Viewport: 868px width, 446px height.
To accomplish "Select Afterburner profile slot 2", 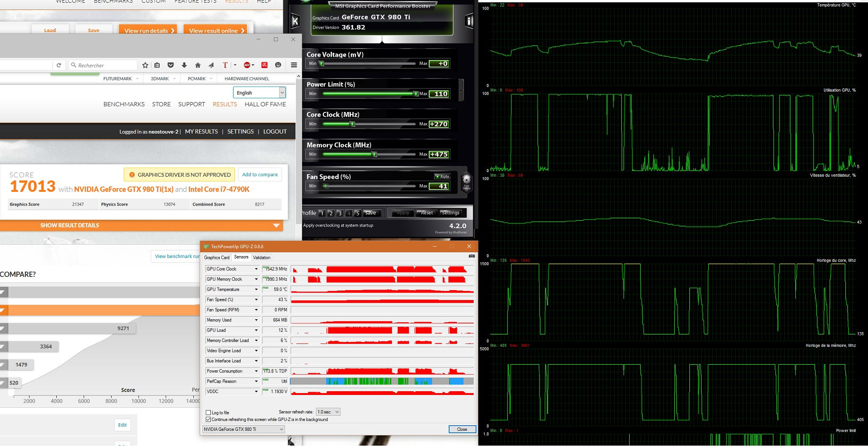I will [331, 213].
